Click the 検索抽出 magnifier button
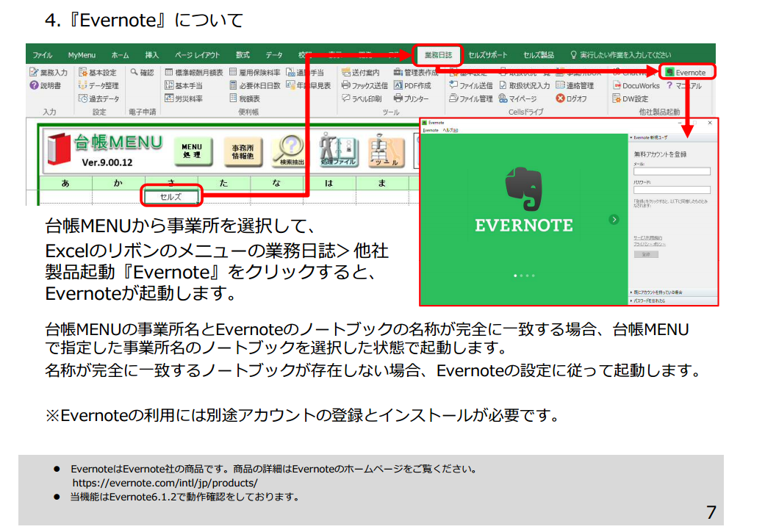Viewport: 765px width, 532px height. [x=290, y=151]
